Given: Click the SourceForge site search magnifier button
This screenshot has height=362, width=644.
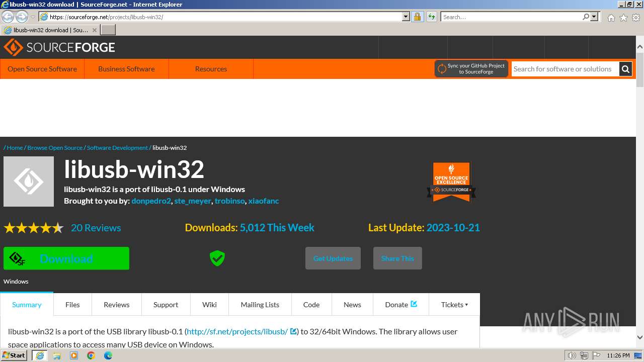Looking at the screenshot, I should click(x=625, y=69).
